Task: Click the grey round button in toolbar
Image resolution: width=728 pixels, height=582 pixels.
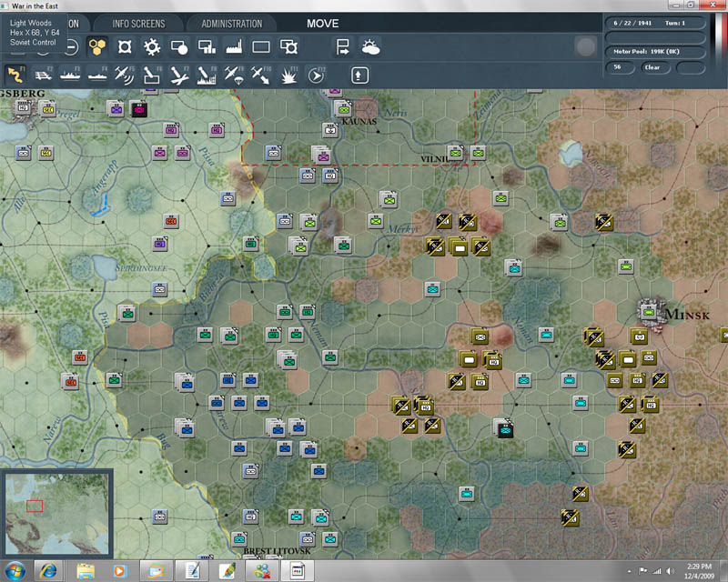Action: (585, 46)
